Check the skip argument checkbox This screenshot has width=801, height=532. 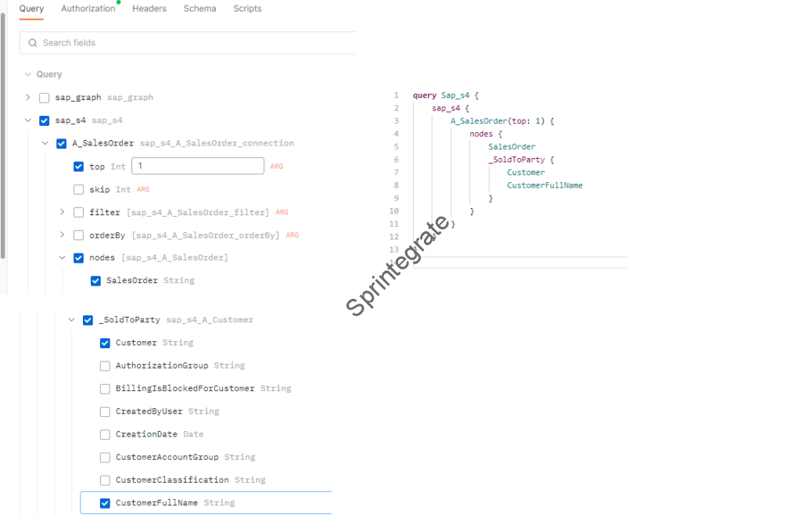(78, 189)
